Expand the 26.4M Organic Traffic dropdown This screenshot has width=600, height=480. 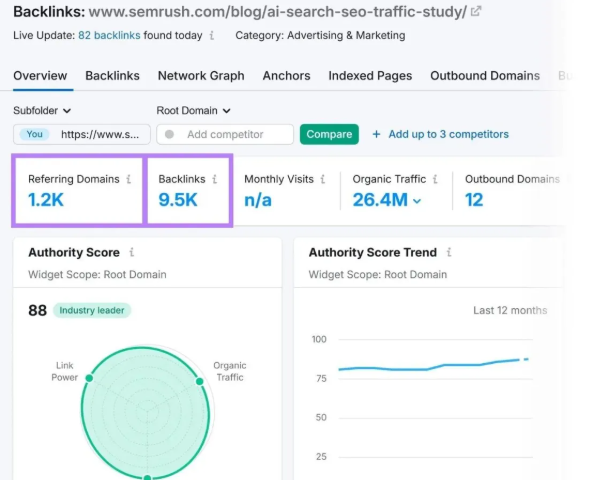click(x=416, y=201)
